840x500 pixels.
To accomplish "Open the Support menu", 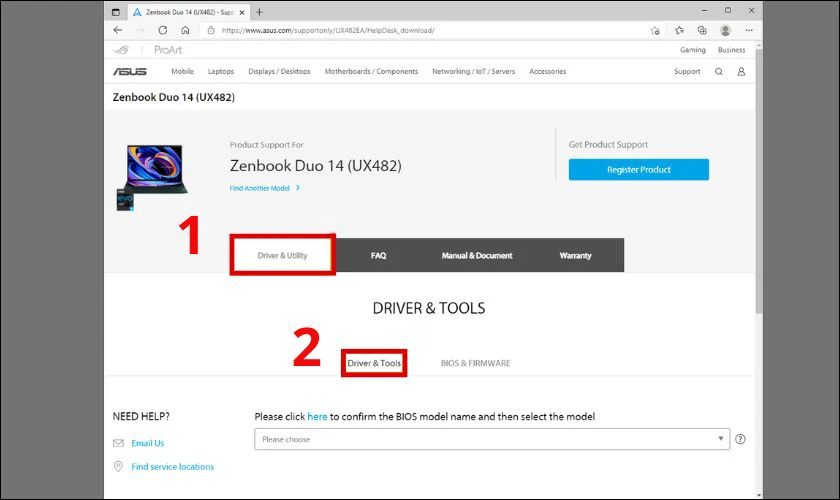I will click(x=687, y=71).
